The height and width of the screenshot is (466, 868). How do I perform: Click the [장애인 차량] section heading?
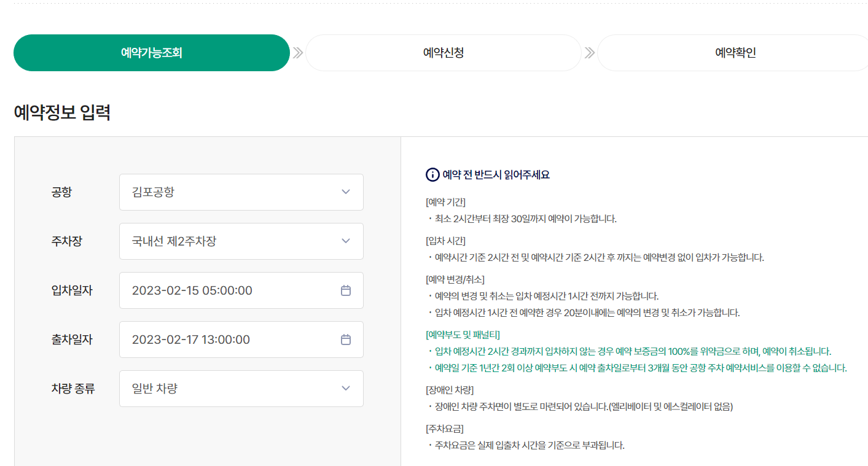449,390
